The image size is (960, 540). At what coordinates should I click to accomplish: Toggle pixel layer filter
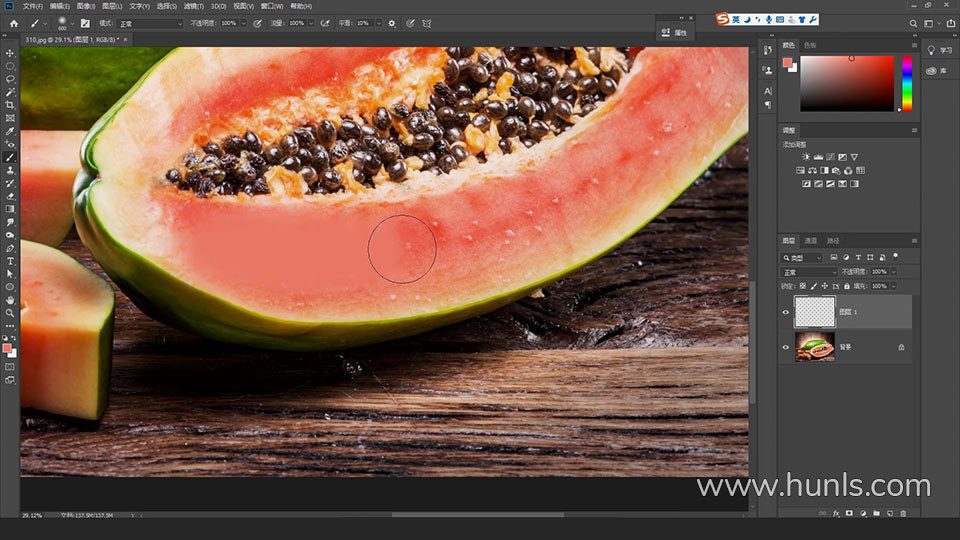834,258
